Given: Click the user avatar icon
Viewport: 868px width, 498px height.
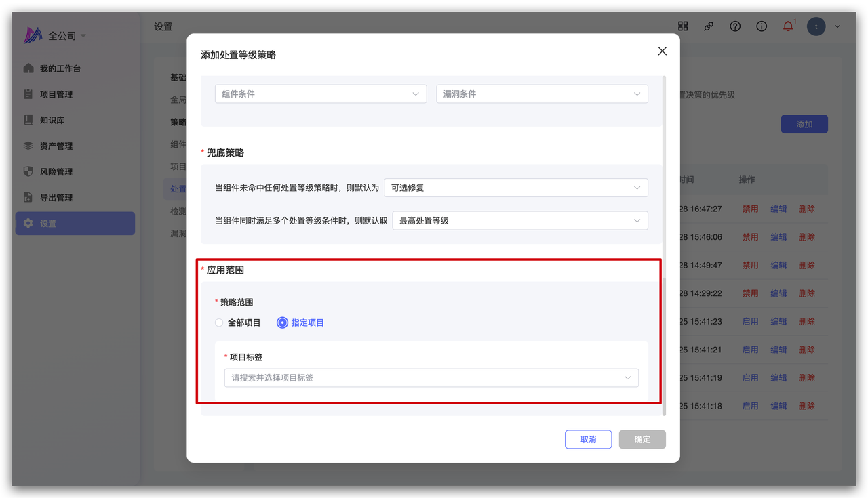Looking at the screenshot, I should 816,26.
